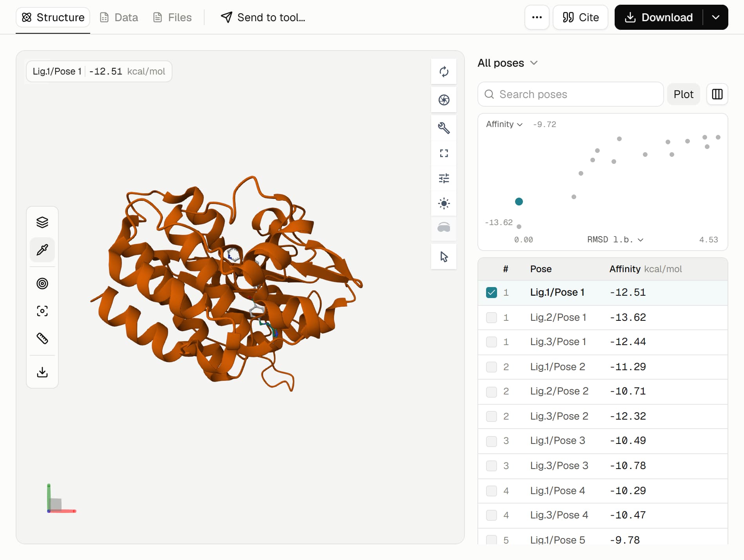
Task: Click the Search poses field
Action: 570,94
